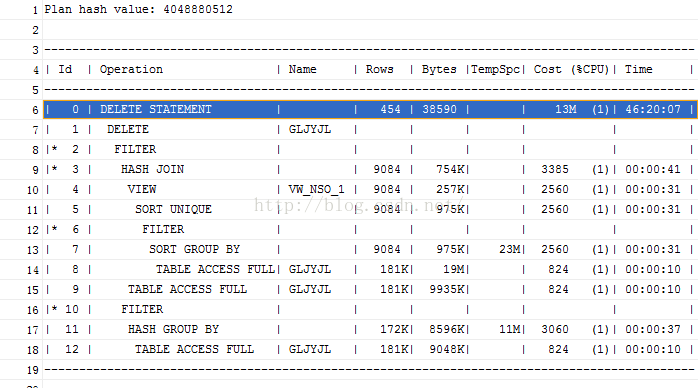
Task: Click the 46:20:07 time value
Action: point(653,109)
